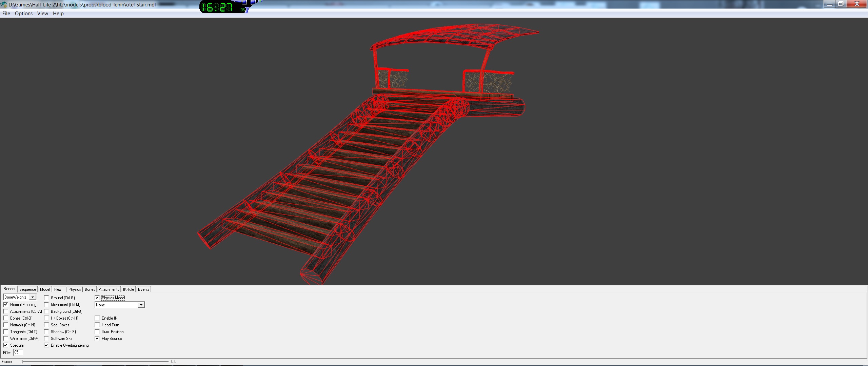
Task: Click the restore window button
Action: pyautogui.click(x=841, y=4)
